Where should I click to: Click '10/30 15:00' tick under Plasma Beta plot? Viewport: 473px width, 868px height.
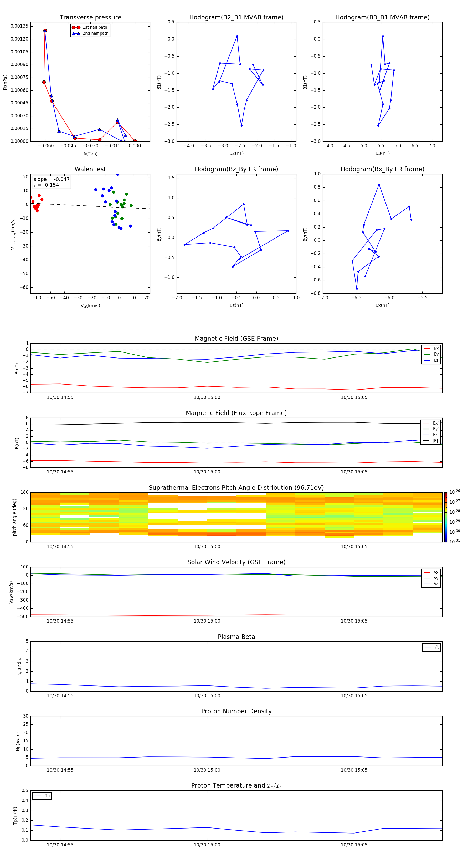point(207,696)
